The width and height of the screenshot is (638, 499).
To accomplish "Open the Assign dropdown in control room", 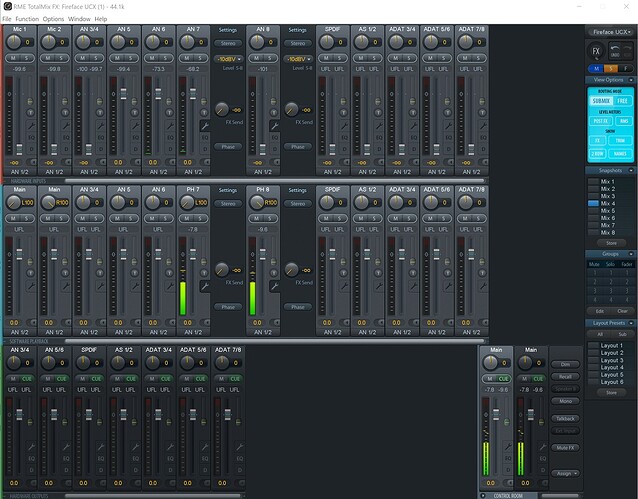I will [x=565, y=473].
